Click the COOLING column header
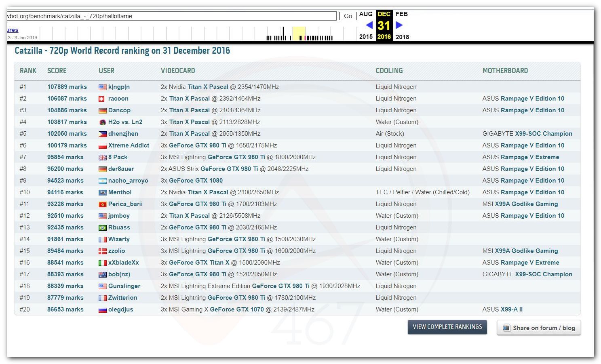Image resolution: width=601 pixels, height=364 pixels. pyautogui.click(x=389, y=71)
